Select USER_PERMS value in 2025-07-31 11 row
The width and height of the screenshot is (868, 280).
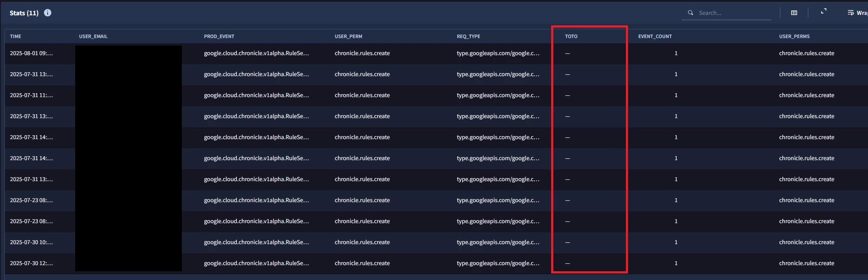coord(807,95)
